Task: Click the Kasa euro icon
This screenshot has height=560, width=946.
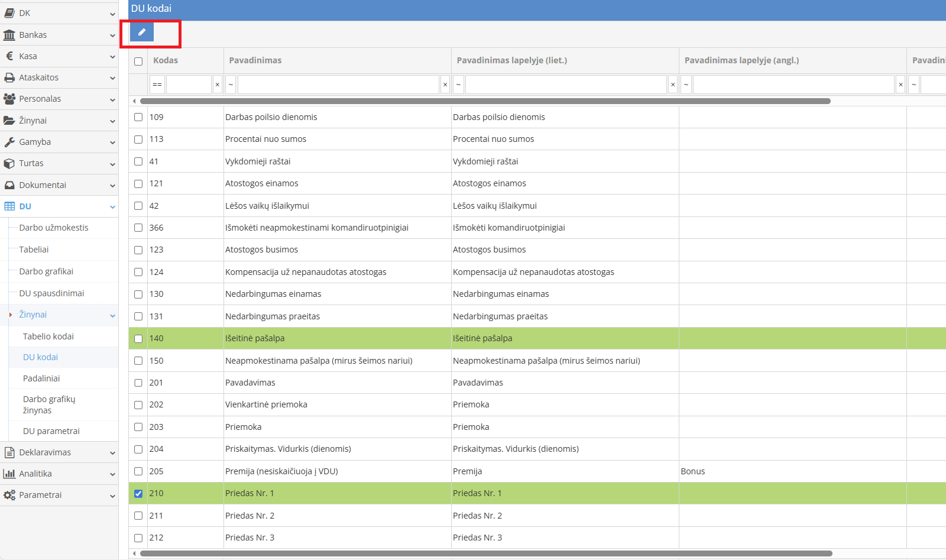Action: pyautogui.click(x=9, y=56)
